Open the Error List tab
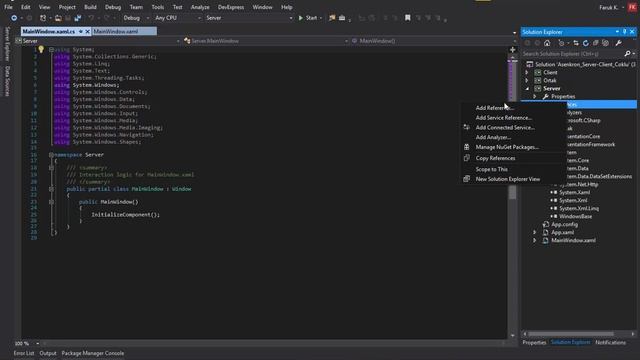 click(24, 353)
